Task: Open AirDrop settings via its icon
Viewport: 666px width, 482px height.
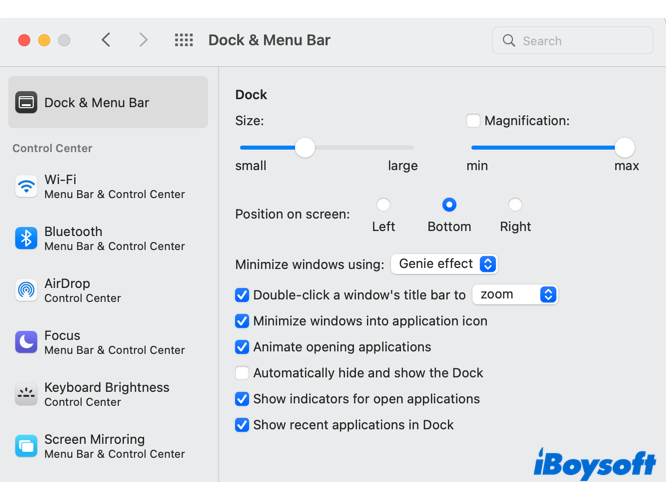Action: (x=26, y=290)
